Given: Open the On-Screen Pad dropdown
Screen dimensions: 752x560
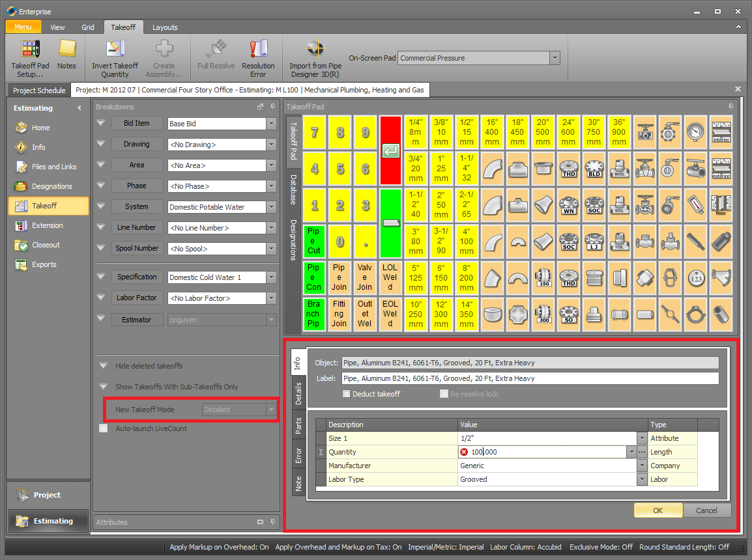Looking at the screenshot, I should (x=554, y=57).
